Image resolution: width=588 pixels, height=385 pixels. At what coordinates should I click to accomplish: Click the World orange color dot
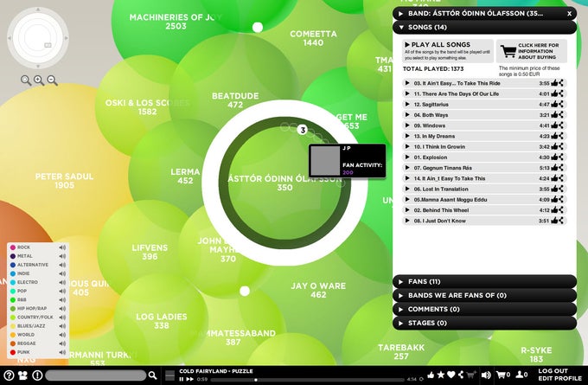click(x=13, y=335)
